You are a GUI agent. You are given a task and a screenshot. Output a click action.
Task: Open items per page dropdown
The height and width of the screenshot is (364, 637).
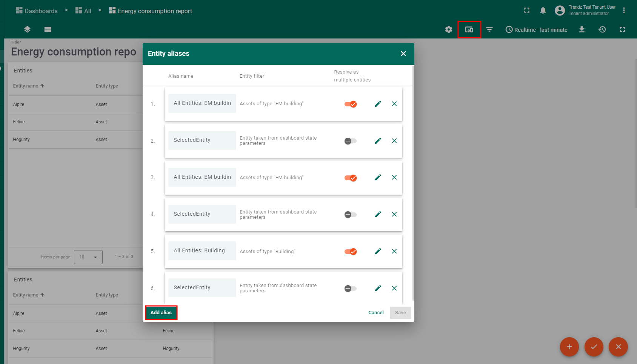tap(88, 257)
